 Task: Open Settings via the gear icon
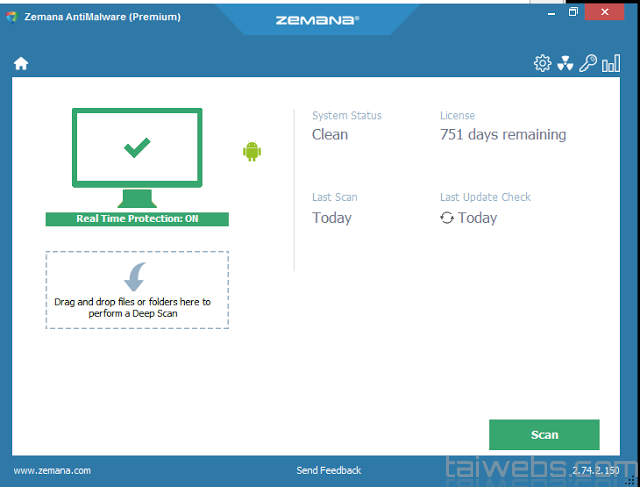pos(542,64)
